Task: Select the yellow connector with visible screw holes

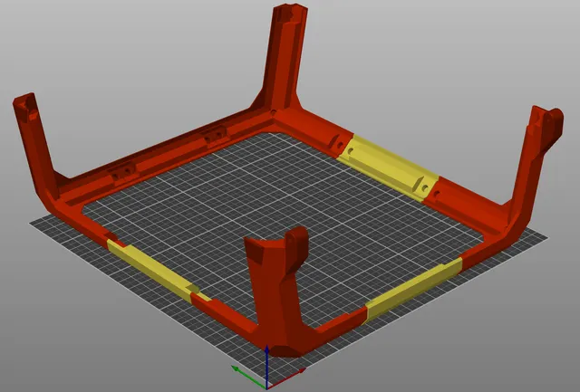Action: (387, 167)
